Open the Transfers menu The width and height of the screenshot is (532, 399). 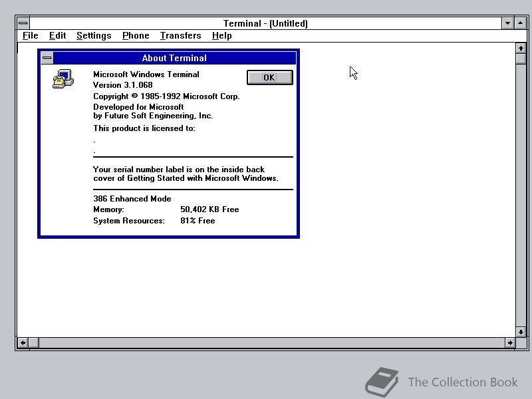pyautogui.click(x=180, y=36)
